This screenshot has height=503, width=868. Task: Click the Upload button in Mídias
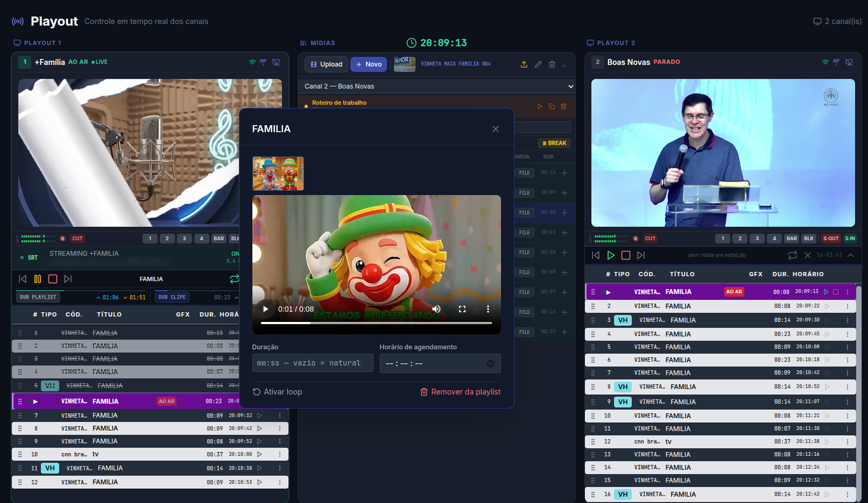click(327, 64)
